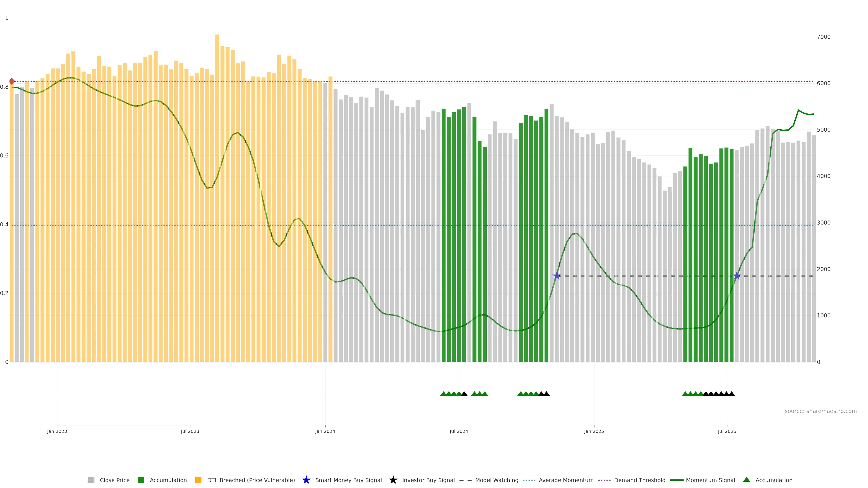Click the orange DTL Breached legend icon
The width and height of the screenshot is (868, 488).
click(198, 480)
